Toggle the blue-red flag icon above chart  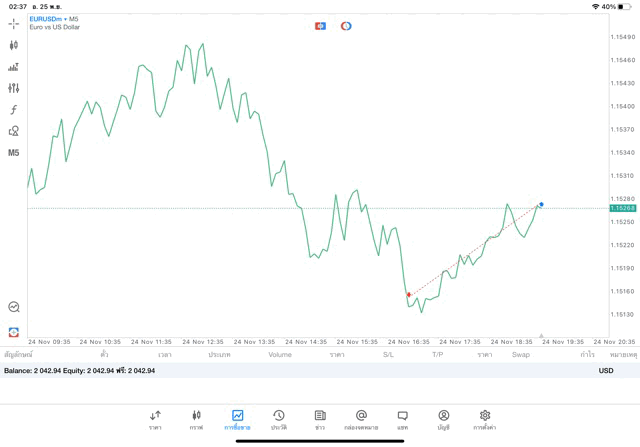pyautogui.click(x=320, y=25)
